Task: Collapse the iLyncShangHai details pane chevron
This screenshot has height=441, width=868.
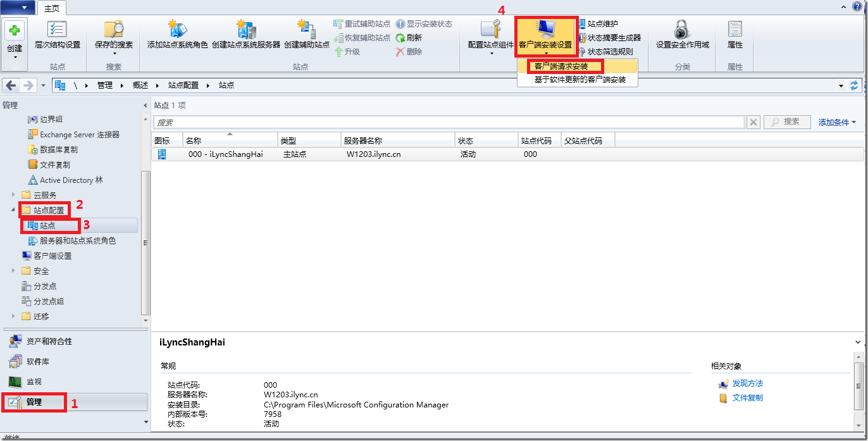Action: (857, 342)
